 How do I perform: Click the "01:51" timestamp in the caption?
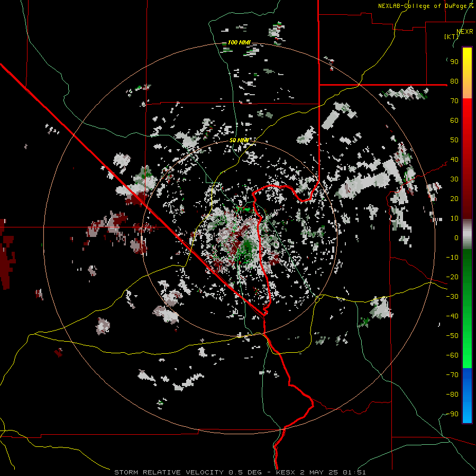354,472
